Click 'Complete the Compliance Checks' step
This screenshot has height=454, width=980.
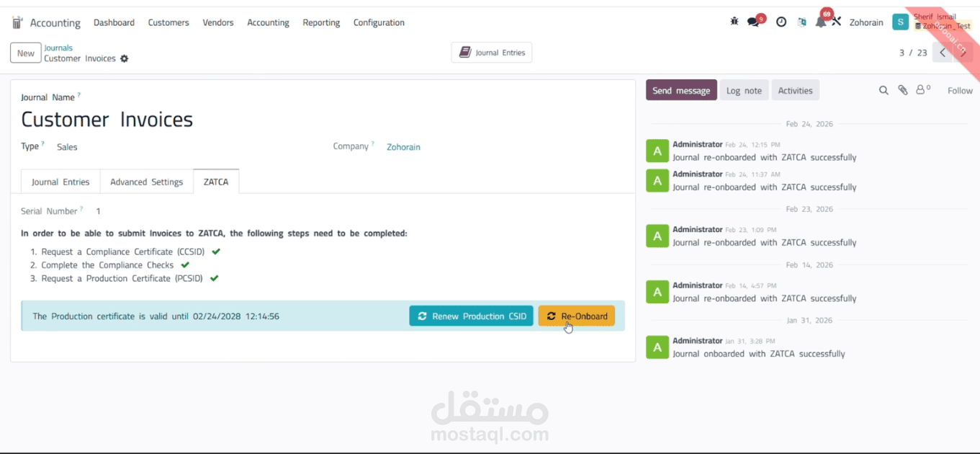[x=107, y=265]
